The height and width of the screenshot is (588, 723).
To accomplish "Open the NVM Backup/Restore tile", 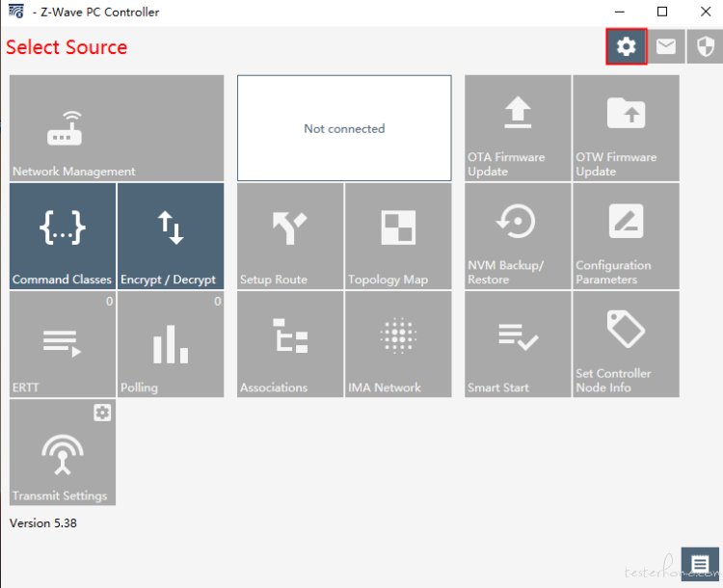I will click(x=518, y=236).
